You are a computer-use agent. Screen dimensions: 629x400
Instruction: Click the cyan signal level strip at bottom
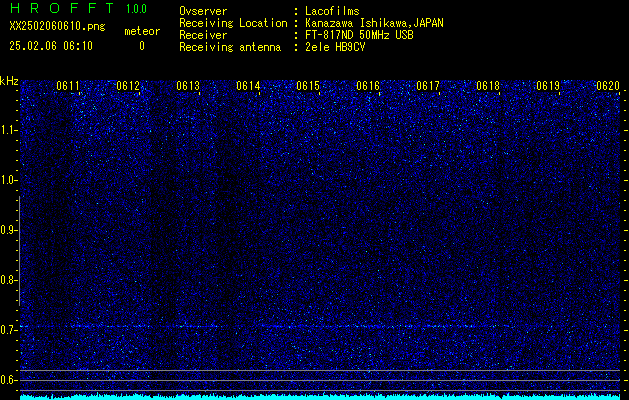[x=320, y=397]
